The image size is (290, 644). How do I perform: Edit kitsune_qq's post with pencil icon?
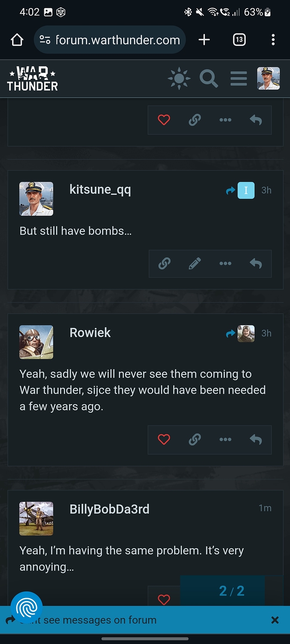pos(195,263)
